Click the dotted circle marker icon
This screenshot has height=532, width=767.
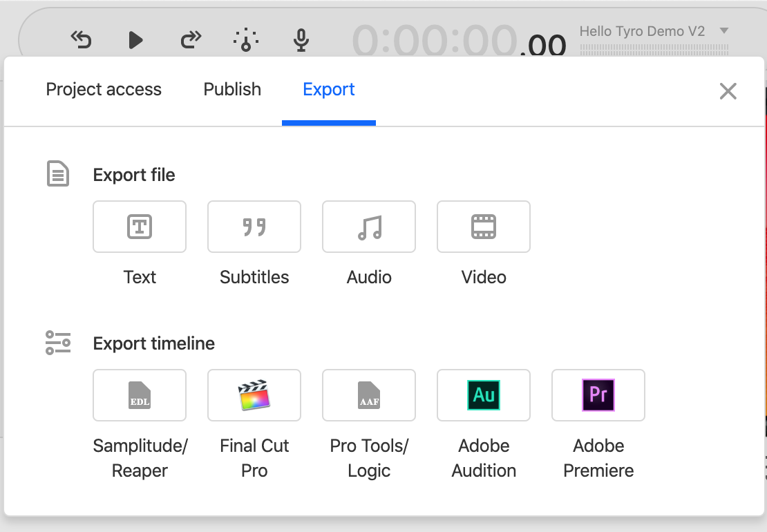tap(246, 40)
